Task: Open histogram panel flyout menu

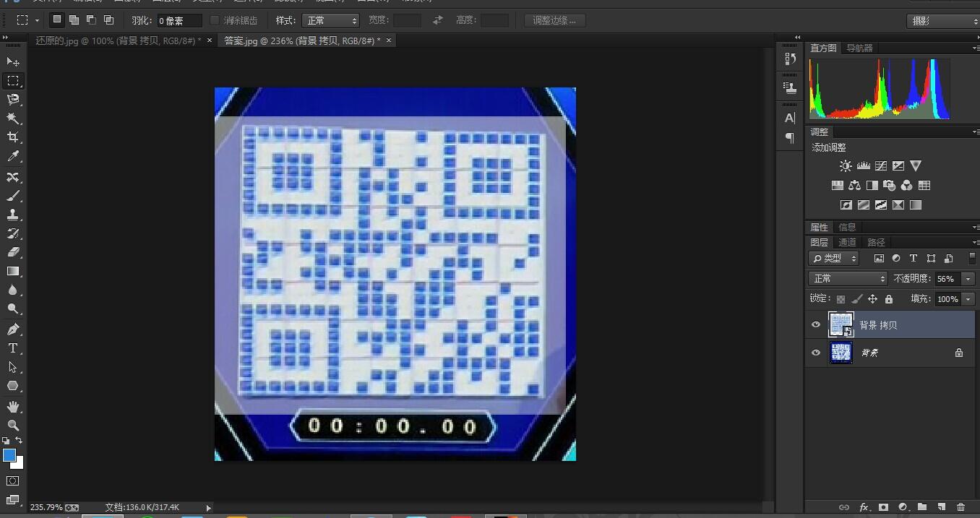Action: coord(975,48)
